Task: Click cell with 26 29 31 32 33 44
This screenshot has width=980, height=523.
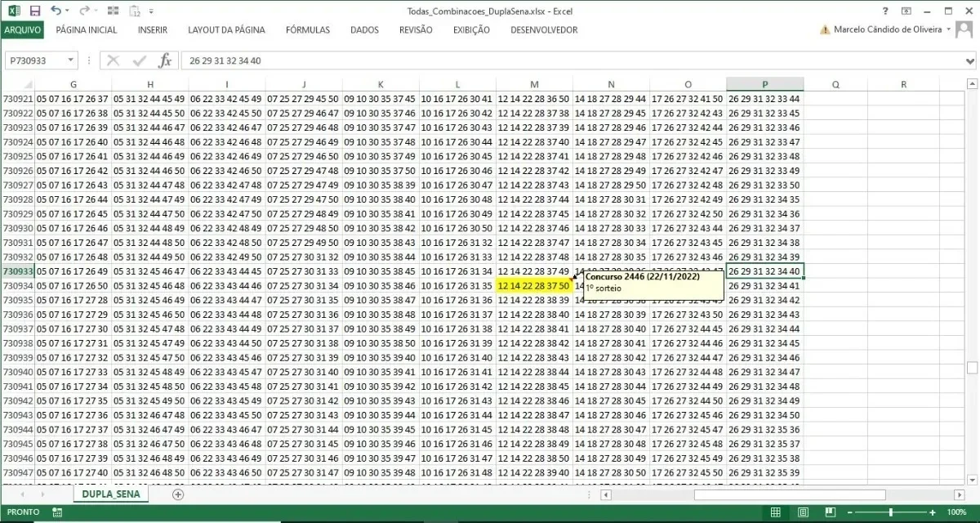Action: pyautogui.click(x=764, y=99)
